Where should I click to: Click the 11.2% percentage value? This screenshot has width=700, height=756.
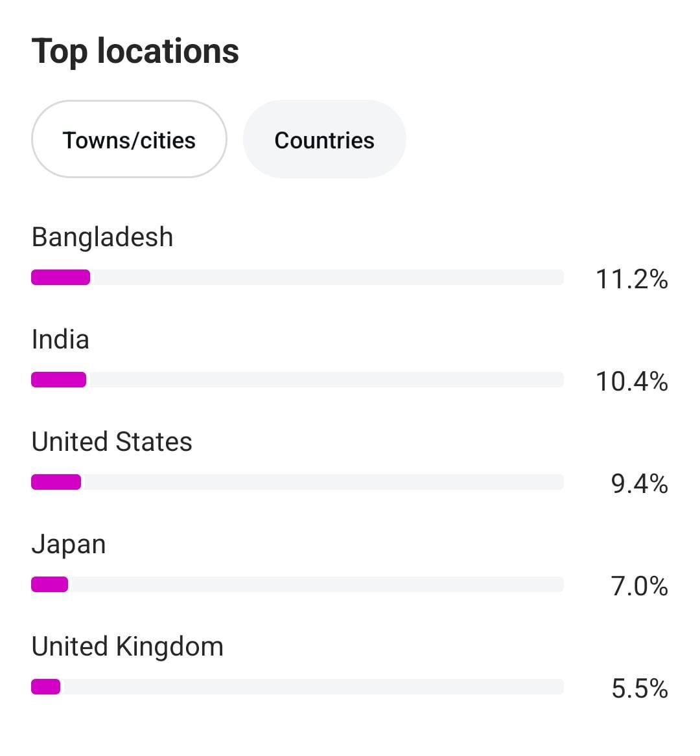pyautogui.click(x=631, y=279)
